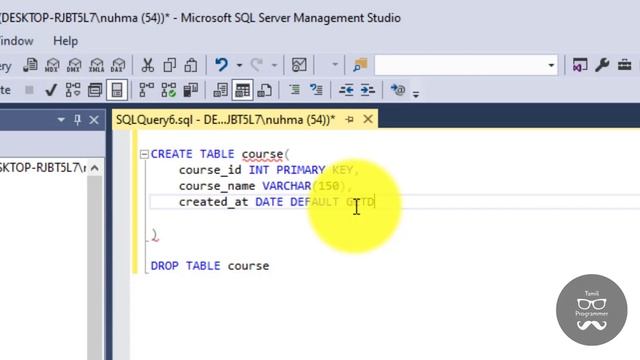
Task: Copy selection using the Copy icon
Action: [x=169, y=65]
